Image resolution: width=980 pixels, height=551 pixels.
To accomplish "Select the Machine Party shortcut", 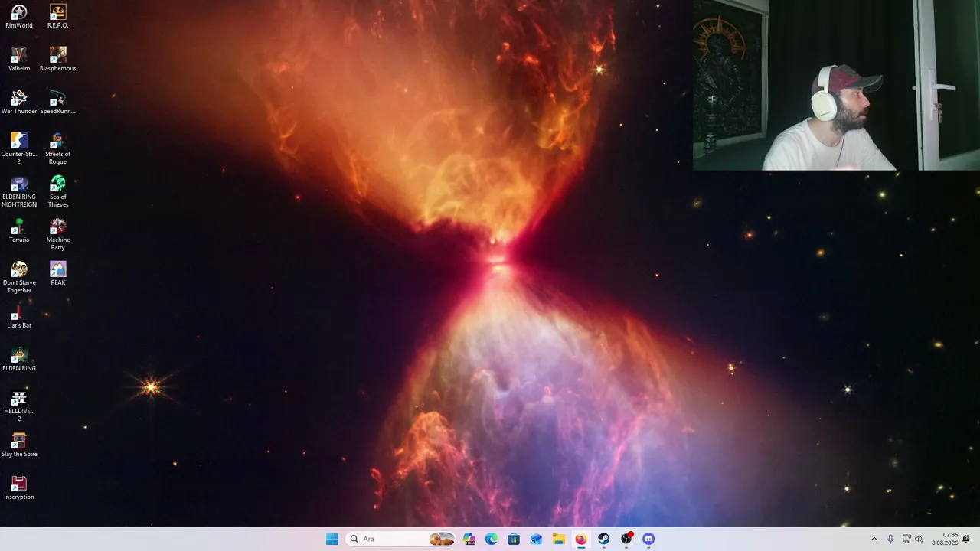I will [x=57, y=234].
